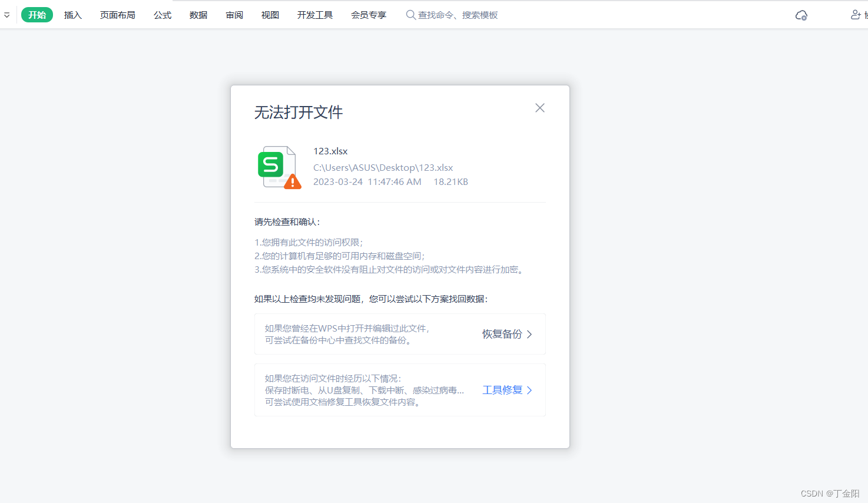
Task: Click line 3 about 安全软件
Action: [389, 269]
